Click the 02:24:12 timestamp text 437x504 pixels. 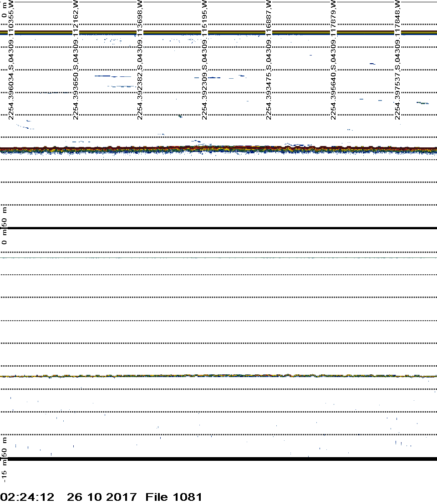click(x=27, y=497)
